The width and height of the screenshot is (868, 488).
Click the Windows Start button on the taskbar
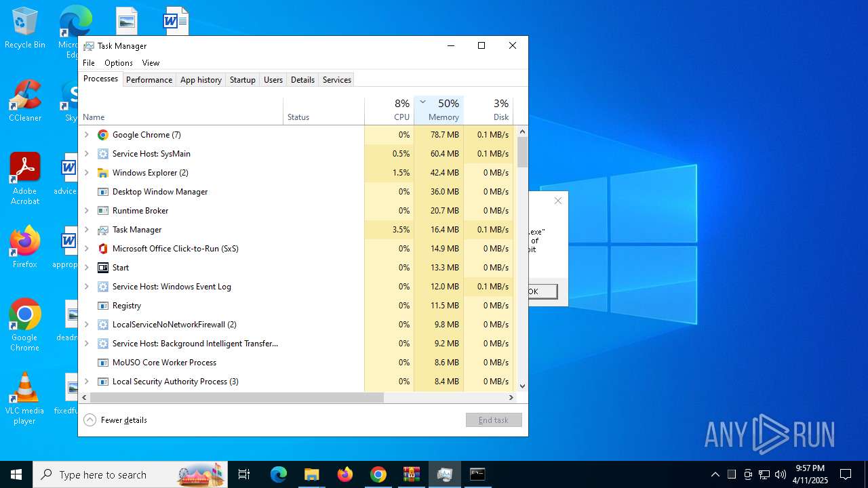click(16, 474)
